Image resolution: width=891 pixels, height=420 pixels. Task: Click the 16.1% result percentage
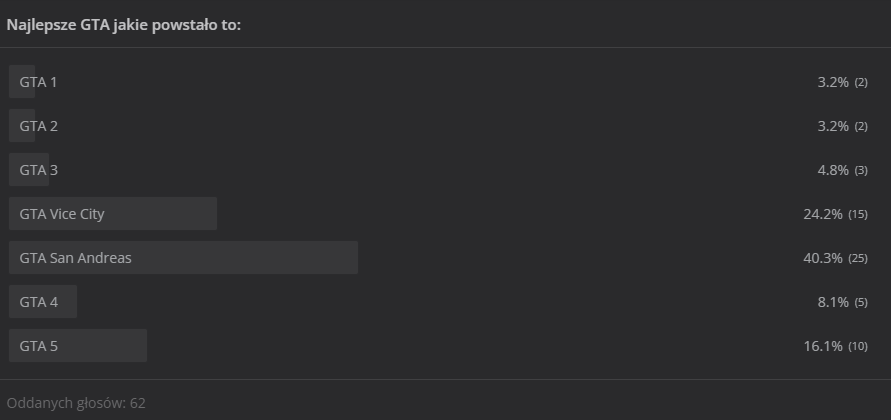(x=825, y=346)
